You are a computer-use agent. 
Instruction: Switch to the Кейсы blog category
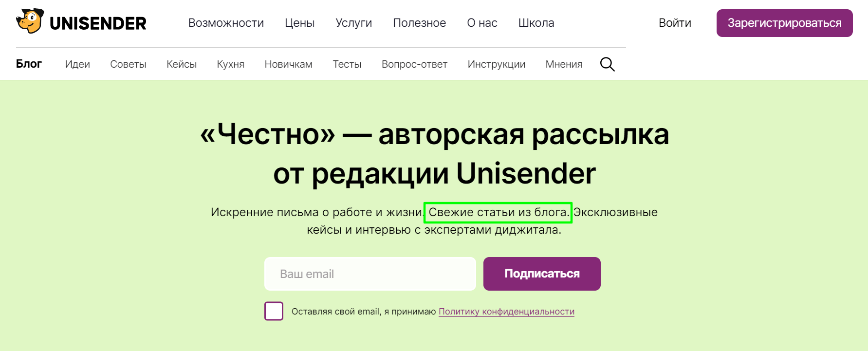(182, 64)
